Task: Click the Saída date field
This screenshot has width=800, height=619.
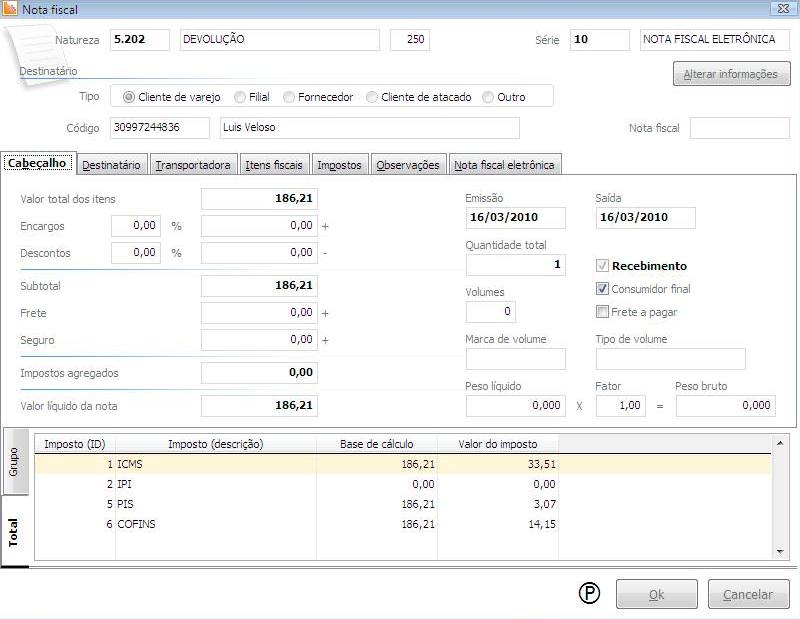Action: pos(645,218)
